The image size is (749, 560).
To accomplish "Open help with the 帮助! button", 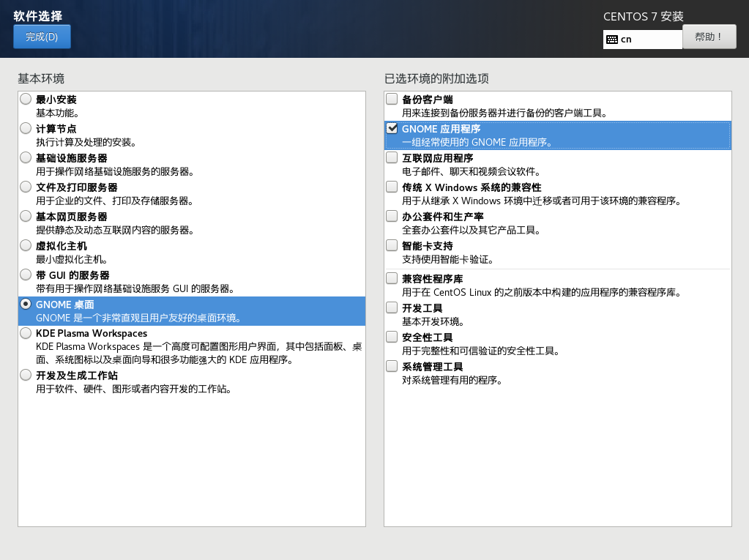I will pos(709,37).
